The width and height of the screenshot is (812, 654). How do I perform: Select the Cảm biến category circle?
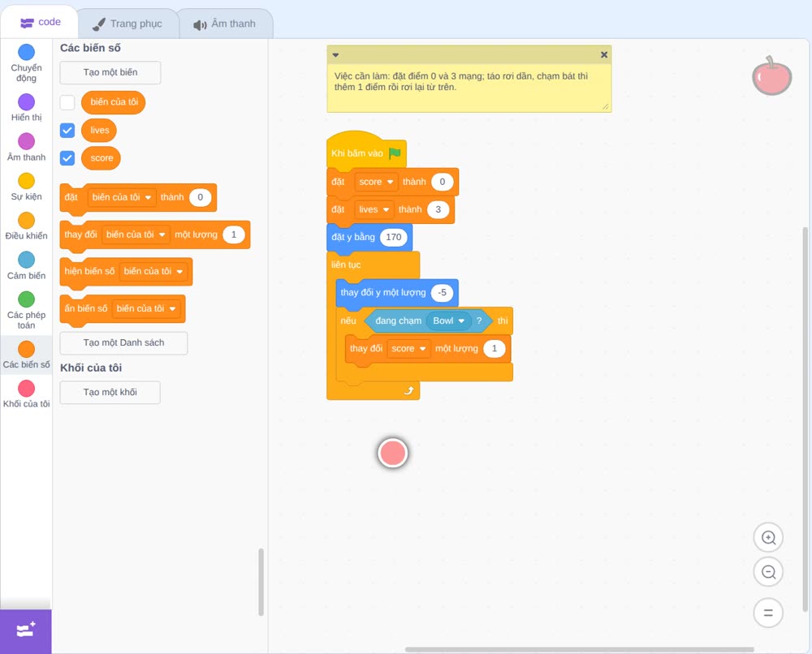point(26,260)
